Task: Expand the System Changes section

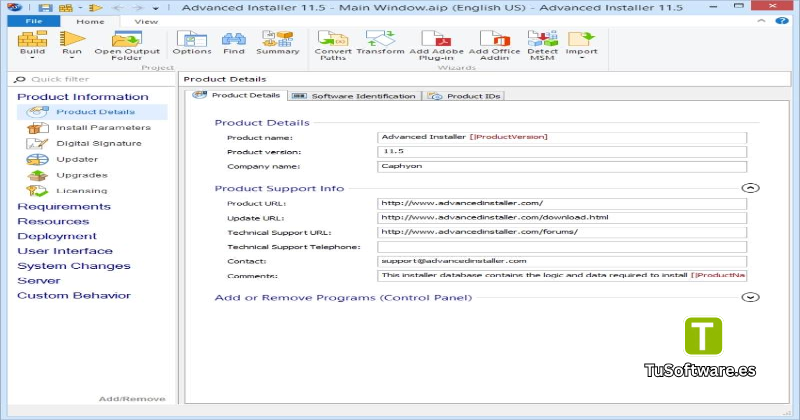Action: point(73,266)
